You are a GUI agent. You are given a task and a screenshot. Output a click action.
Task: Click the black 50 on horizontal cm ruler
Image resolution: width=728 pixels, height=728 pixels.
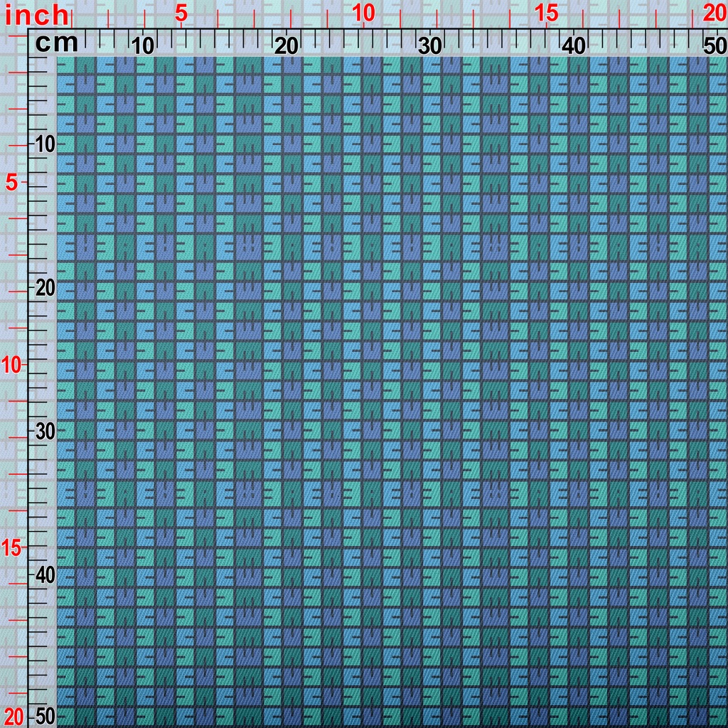click(x=715, y=46)
